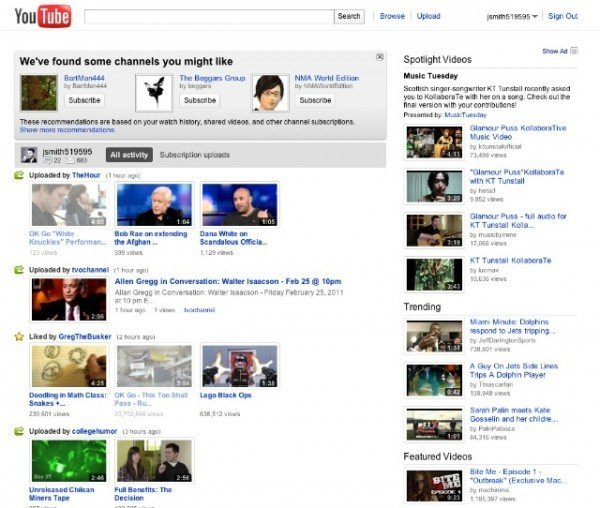This screenshot has width=600, height=508.
Task: Play OK Go This Too Shall Pass thumbnail
Action: click(154, 366)
